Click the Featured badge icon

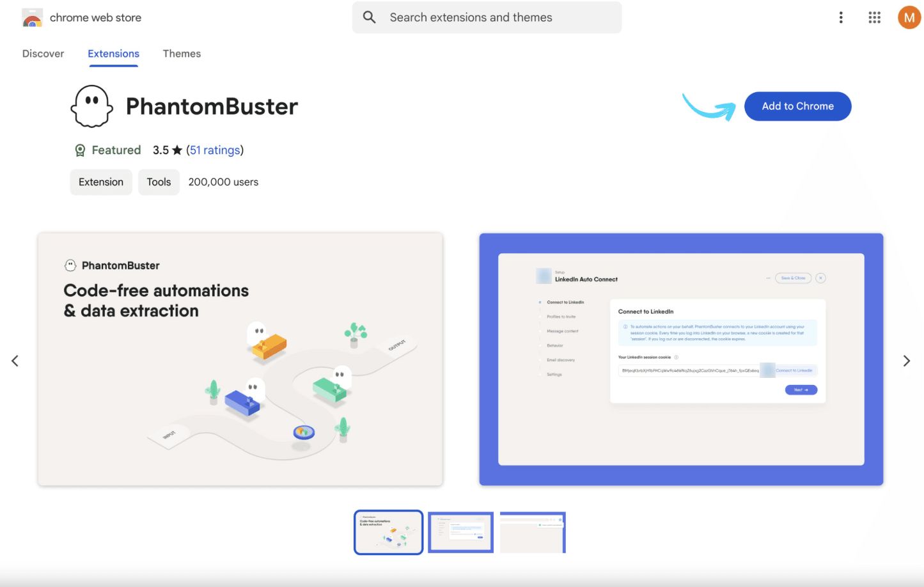80,150
